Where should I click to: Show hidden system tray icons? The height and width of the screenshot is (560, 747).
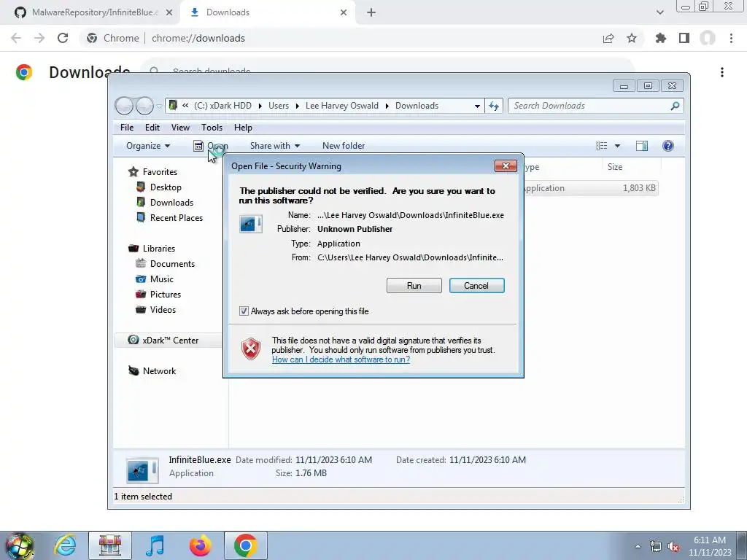638,546
